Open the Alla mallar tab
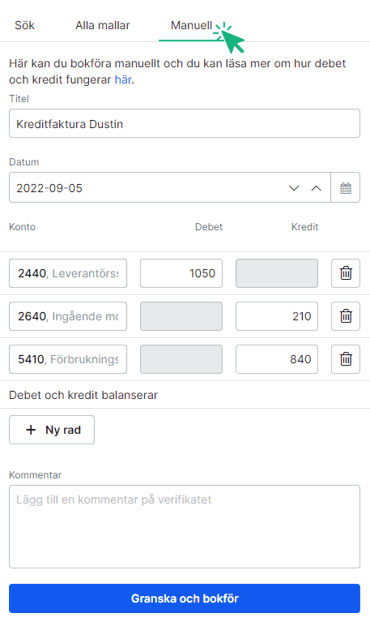370x625 pixels. [x=103, y=26]
